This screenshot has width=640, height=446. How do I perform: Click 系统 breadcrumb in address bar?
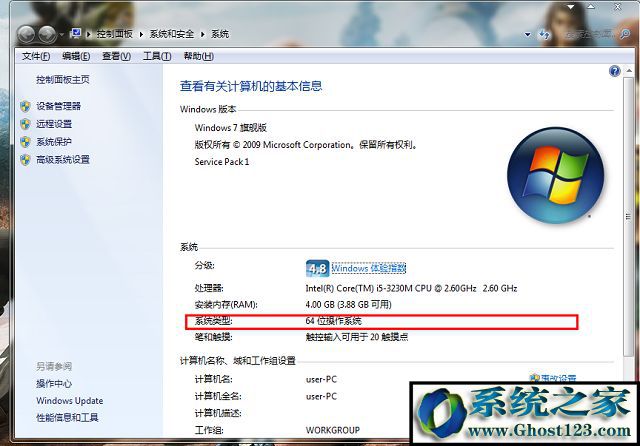(220, 34)
